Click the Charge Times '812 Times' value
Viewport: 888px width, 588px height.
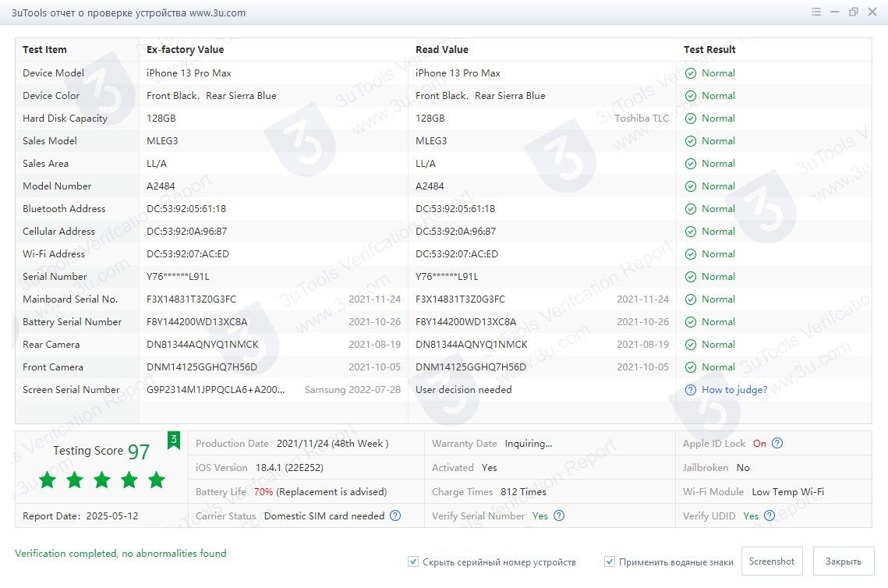[523, 492]
